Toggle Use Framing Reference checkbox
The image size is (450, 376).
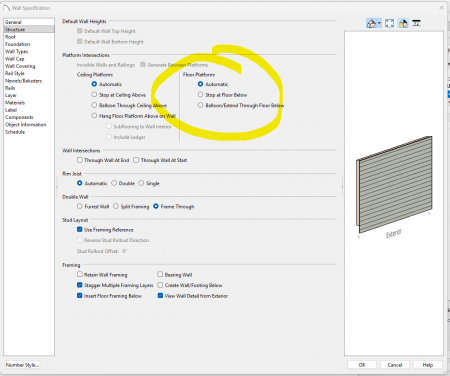(x=80, y=229)
